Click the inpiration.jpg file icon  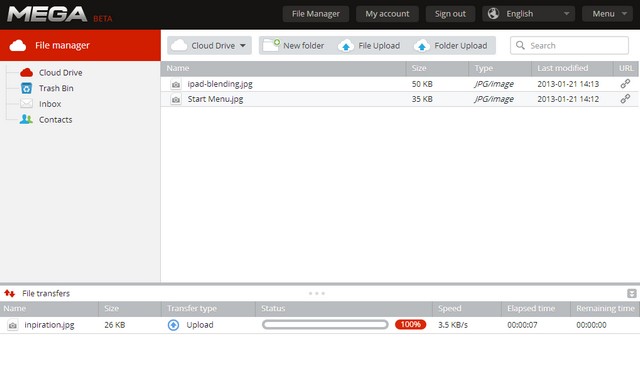tap(13, 325)
